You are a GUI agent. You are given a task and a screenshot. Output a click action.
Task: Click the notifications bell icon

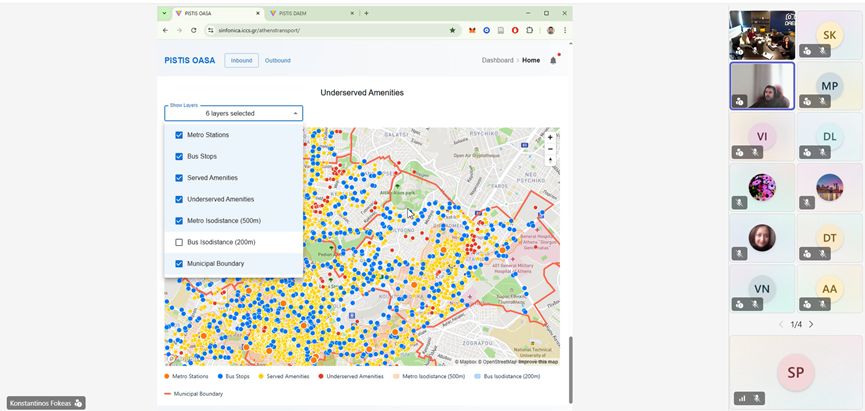coord(553,61)
